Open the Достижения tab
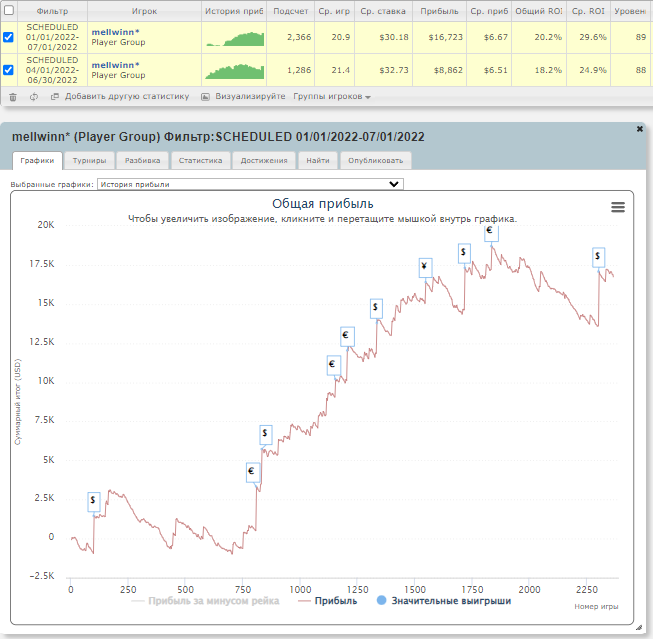Viewport: 653px width, 639px height. point(264,161)
